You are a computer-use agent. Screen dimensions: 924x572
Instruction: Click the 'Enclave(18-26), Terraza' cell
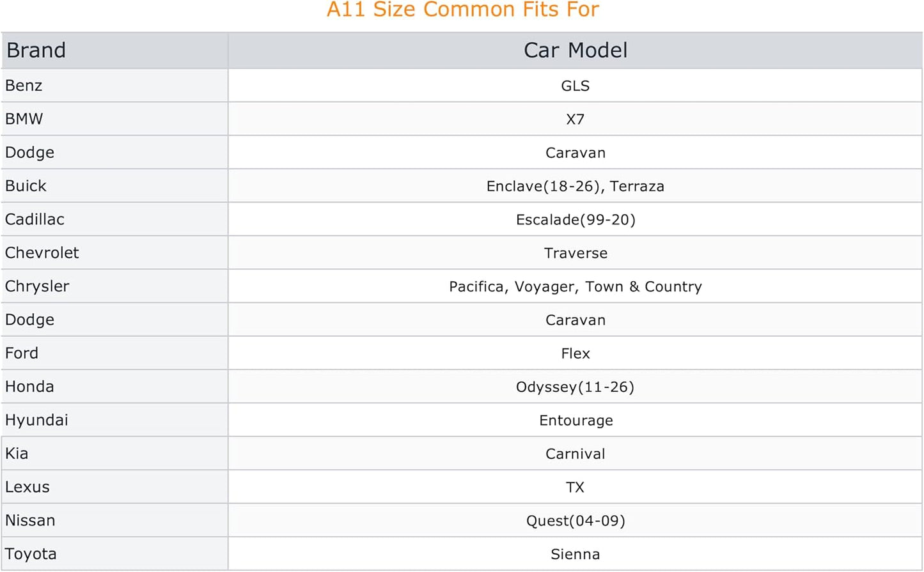coord(575,186)
